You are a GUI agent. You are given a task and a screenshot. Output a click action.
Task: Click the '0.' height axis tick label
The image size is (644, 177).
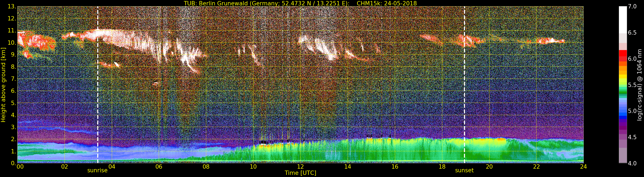pyautogui.click(x=14, y=163)
